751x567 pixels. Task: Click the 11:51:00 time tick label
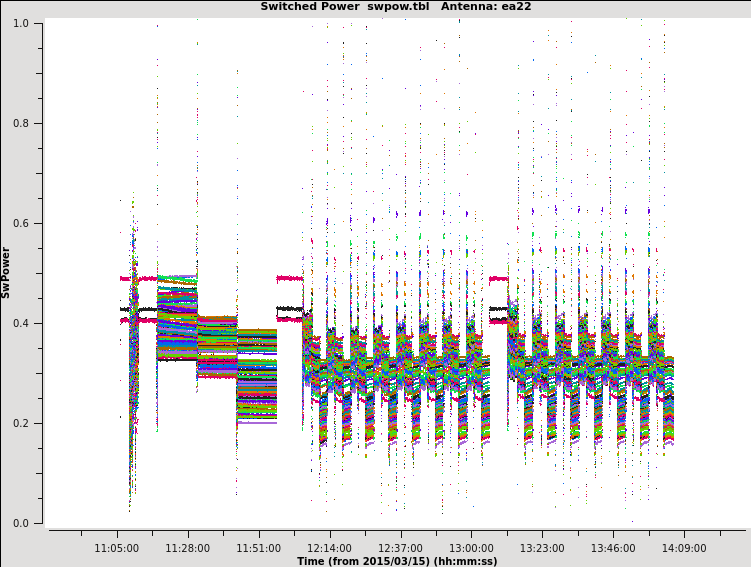[259, 548]
